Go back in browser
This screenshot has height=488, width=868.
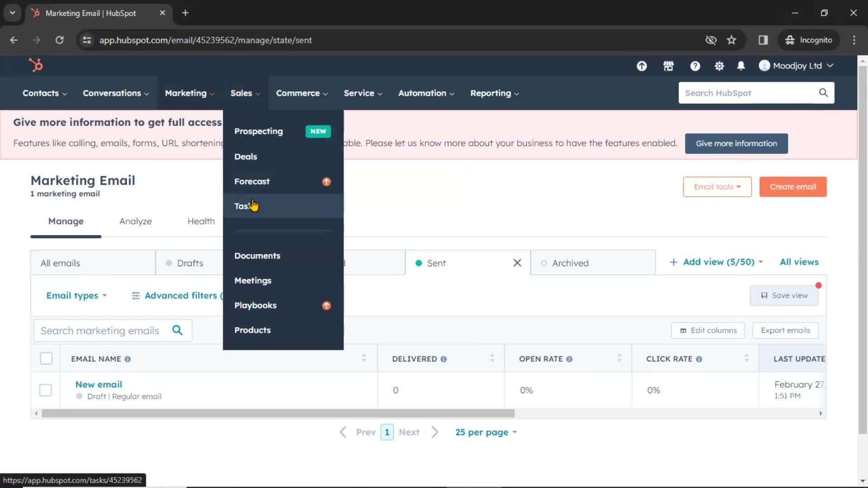click(x=14, y=40)
